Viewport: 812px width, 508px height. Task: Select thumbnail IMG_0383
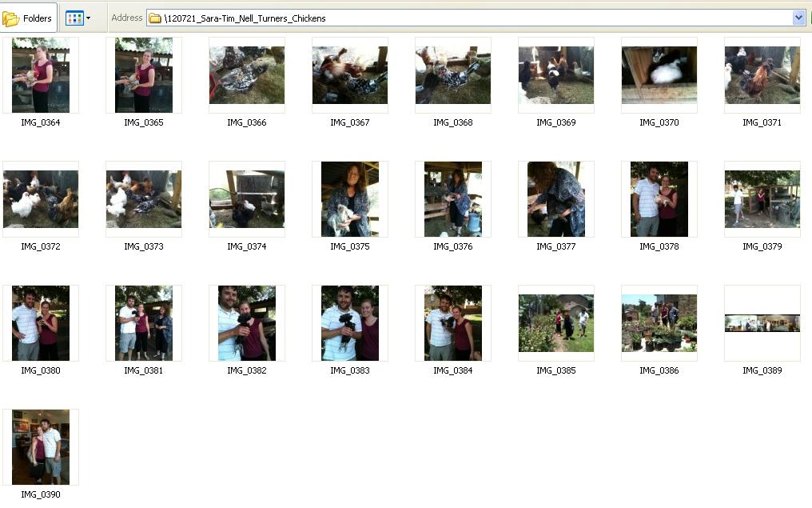click(349, 323)
